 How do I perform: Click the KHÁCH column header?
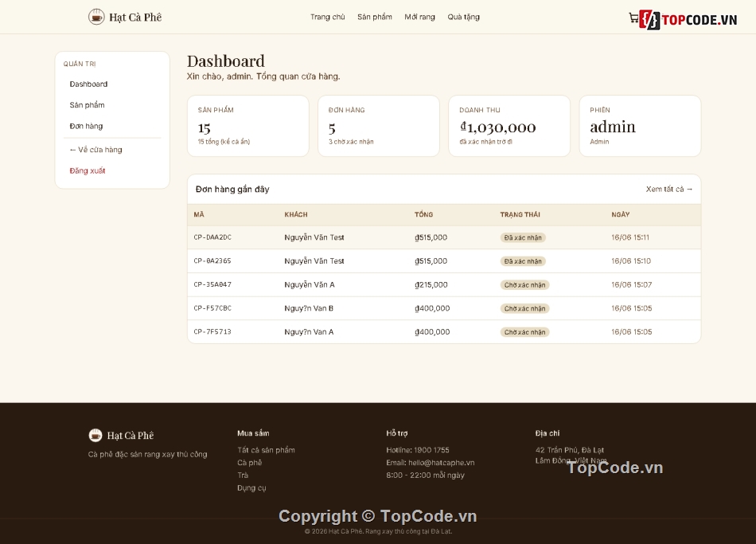(x=295, y=214)
